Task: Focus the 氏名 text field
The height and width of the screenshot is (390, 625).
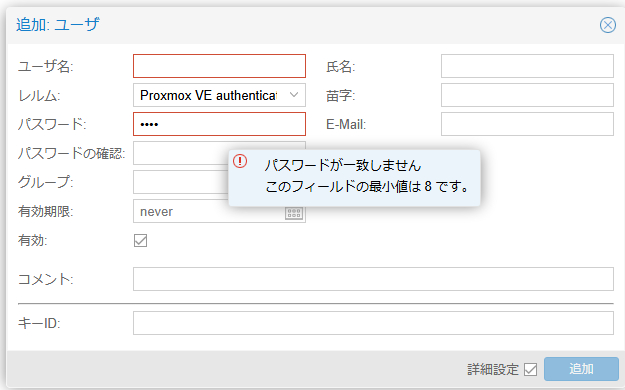Action: click(x=527, y=66)
